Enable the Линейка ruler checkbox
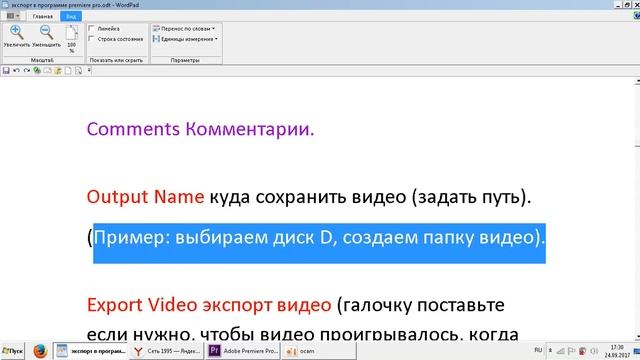Screen dimensions: 640x360 (x=91, y=29)
